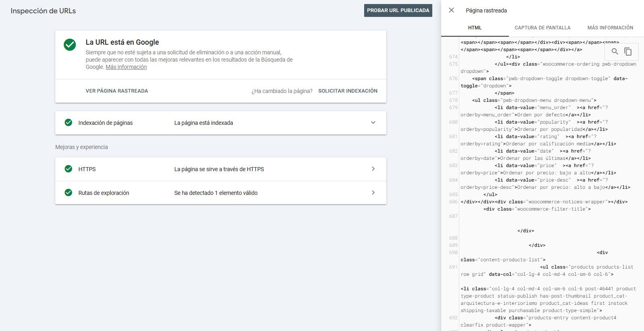Screen dimensions: 644x331
Task: Click the Inspección de URLs heading
Action: (x=43, y=11)
